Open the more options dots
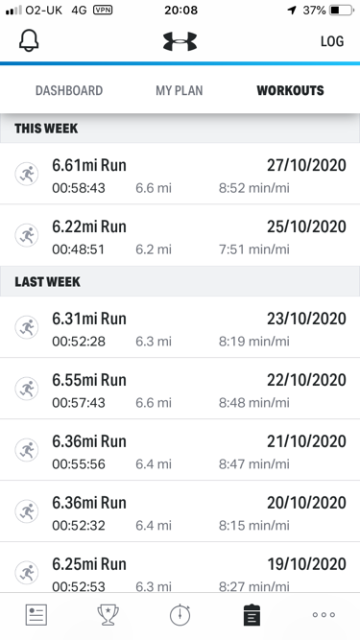This screenshot has height=640, width=360. [324, 615]
